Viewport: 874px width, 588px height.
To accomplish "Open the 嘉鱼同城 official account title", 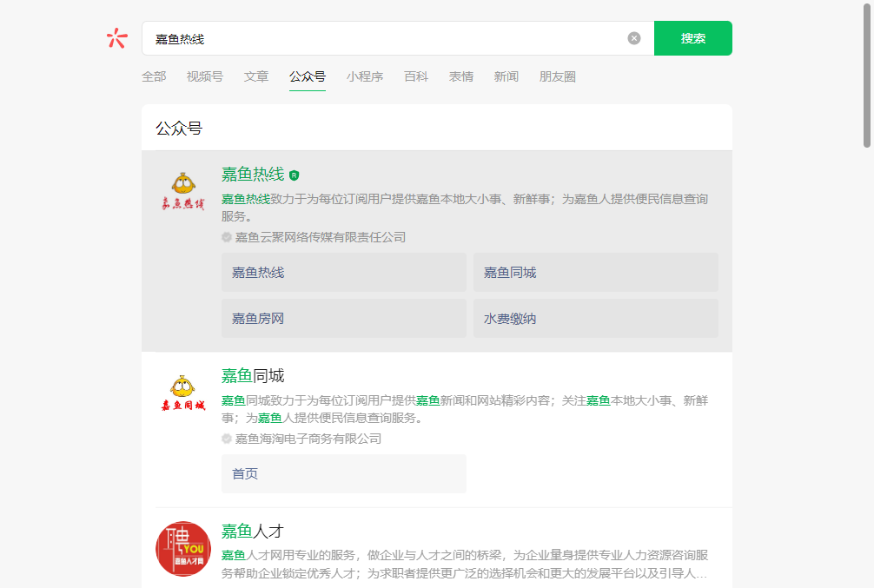I will [x=253, y=376].
